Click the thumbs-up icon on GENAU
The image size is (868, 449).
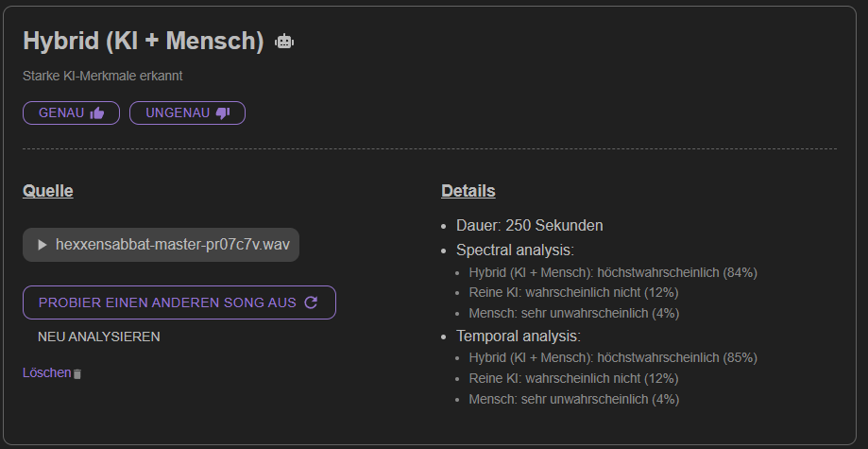[x=97, y=113]
